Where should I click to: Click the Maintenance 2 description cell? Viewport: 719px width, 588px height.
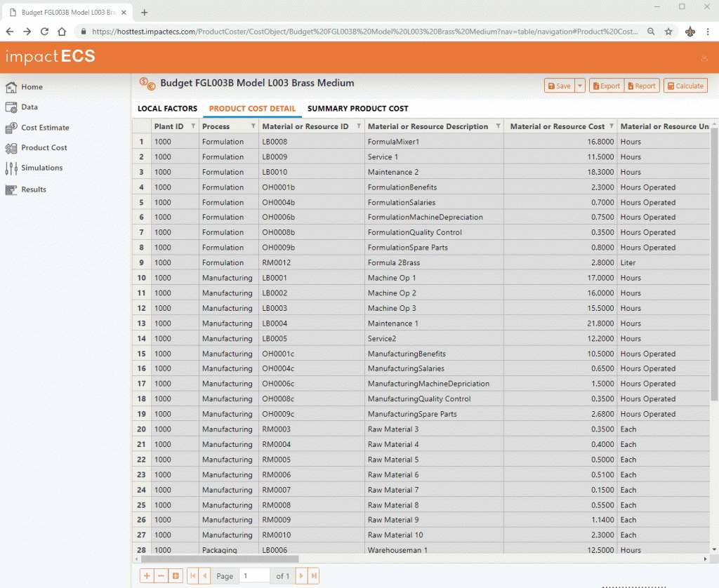coord(434,172)
